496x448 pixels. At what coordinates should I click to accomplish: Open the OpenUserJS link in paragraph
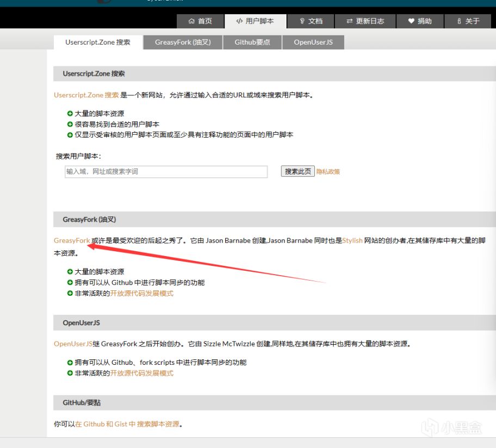coord(73,344)
